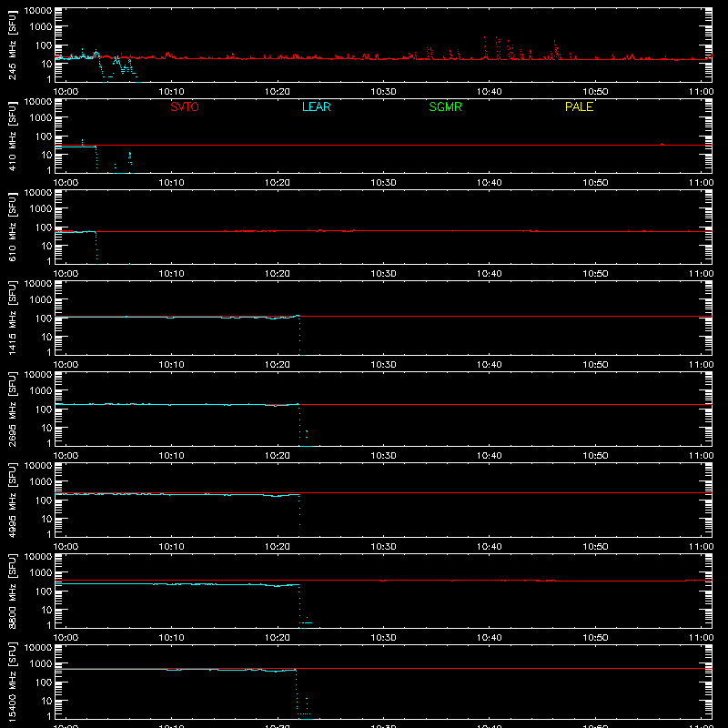The width and height of the screenshot is (728, 728).
Task: Click the 10:40 tick label below 245 MHz plot
Action: click(489, 92)
